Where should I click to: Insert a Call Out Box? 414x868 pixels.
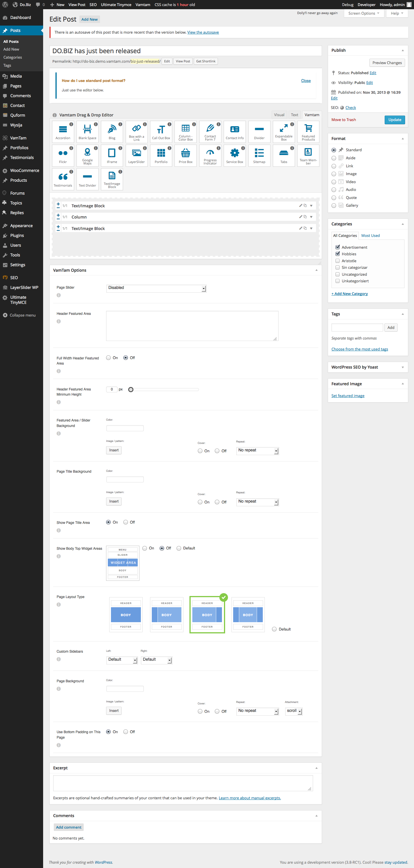click(x=161, y=132)
